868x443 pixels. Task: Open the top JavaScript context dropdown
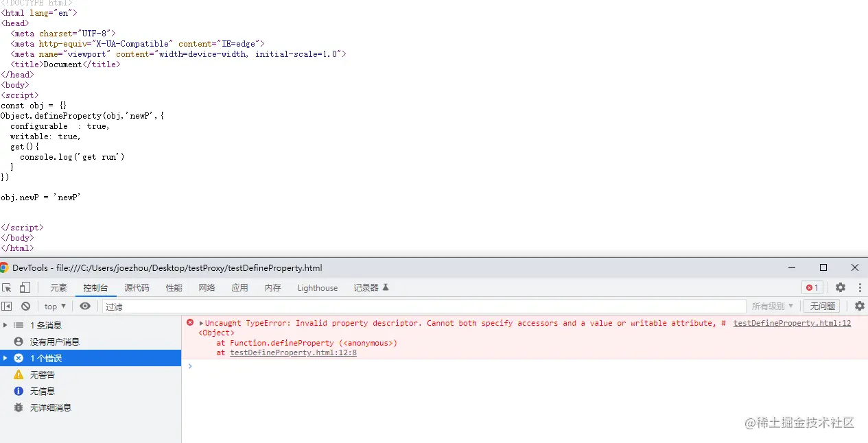[55, 307]
